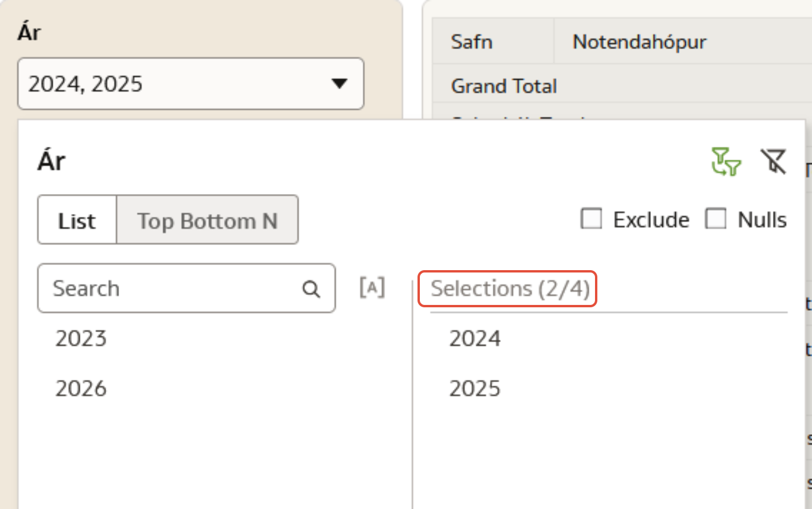
Task: Click the green limit-values filter icon
Action: click(726, 162)
